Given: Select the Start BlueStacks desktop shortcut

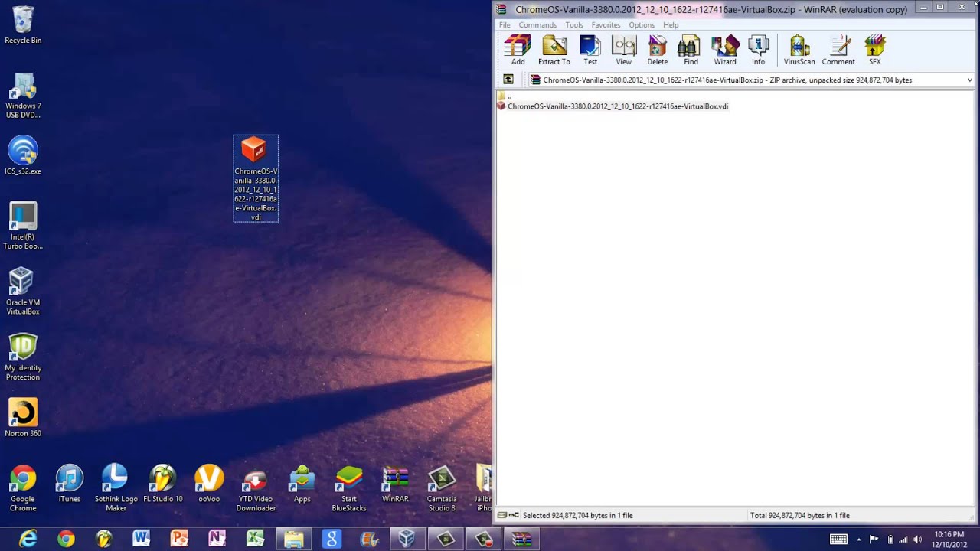Looking at the screenshot, I should (x=349, y=488).
